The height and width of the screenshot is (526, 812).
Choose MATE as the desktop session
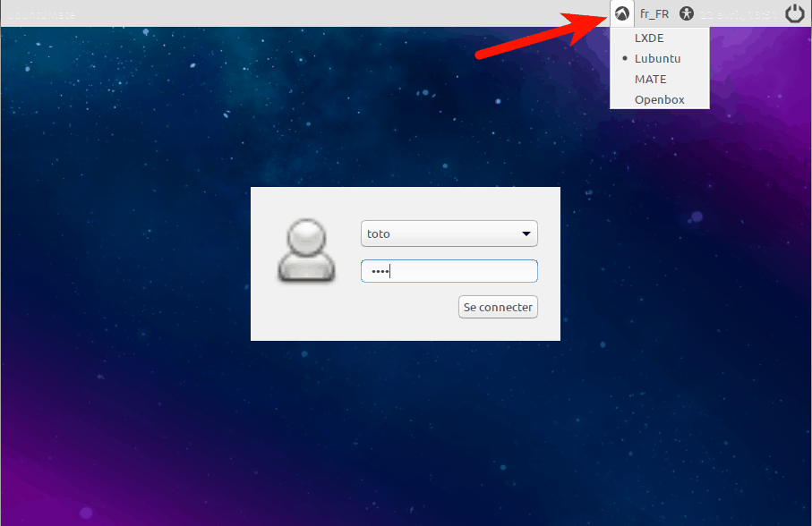point(650,79)
